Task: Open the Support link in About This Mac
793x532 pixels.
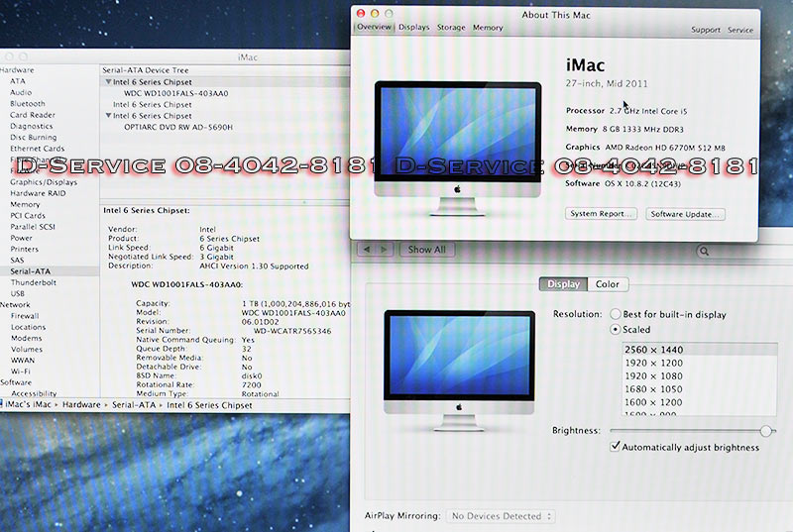Action: coord(706,30)
